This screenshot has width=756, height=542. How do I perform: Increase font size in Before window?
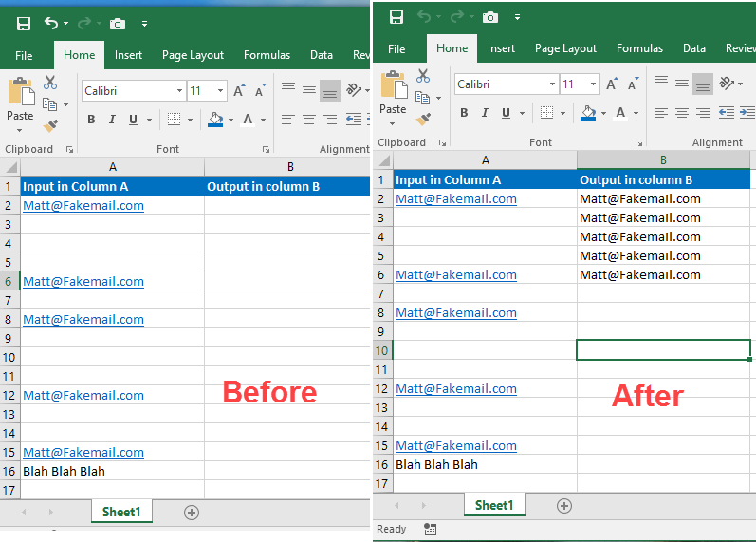tap(239, 91)
